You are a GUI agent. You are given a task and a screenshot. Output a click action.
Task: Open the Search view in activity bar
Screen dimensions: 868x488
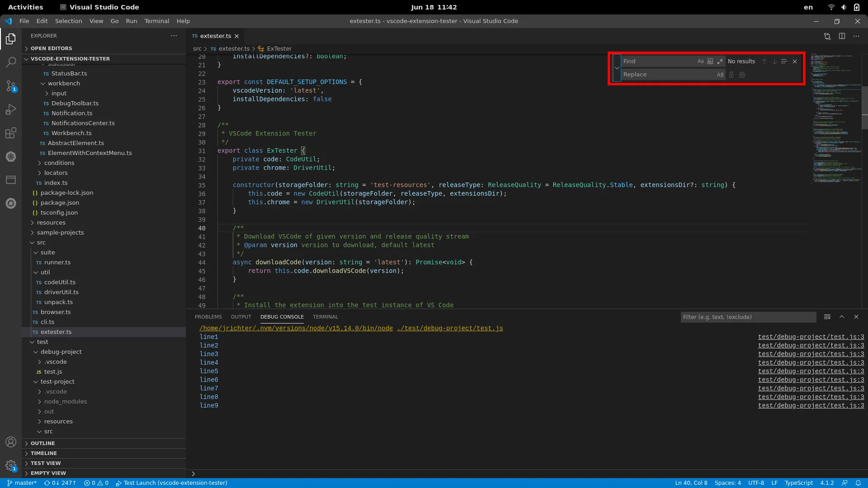click(x=11, y=62)
